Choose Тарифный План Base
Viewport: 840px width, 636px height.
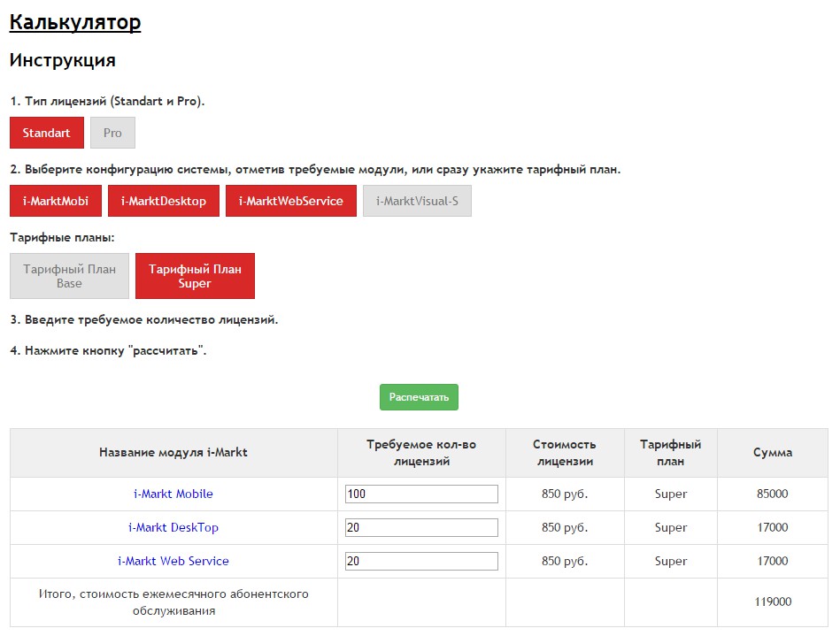[x=69, y=276]
